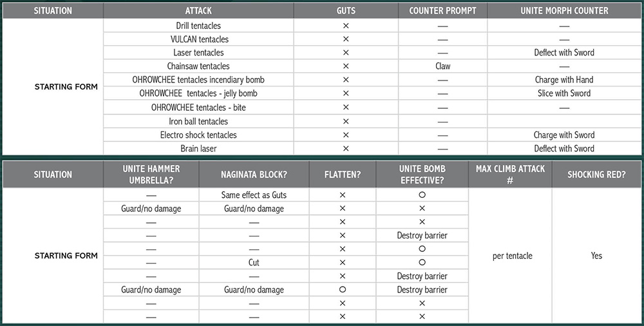644x326 pixels.
Task: Click the circle in the FLATTEN? column
Action: pos(343,289)
